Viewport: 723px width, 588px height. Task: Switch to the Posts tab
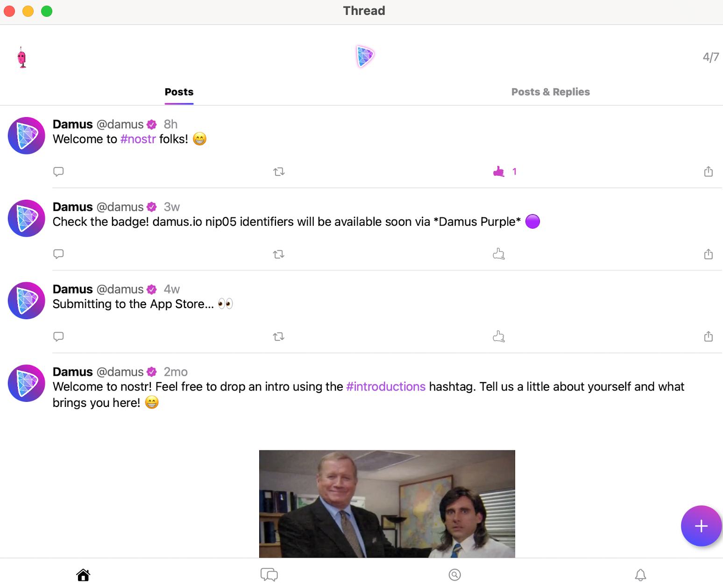(179, 92)
